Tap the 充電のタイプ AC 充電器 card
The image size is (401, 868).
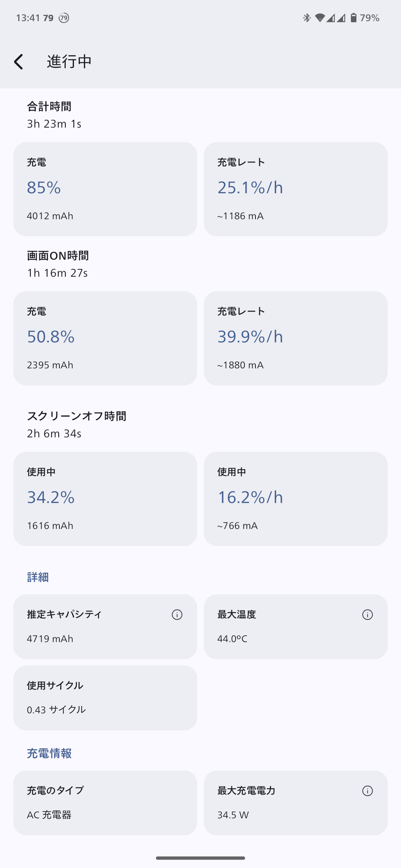click(105, 803)
